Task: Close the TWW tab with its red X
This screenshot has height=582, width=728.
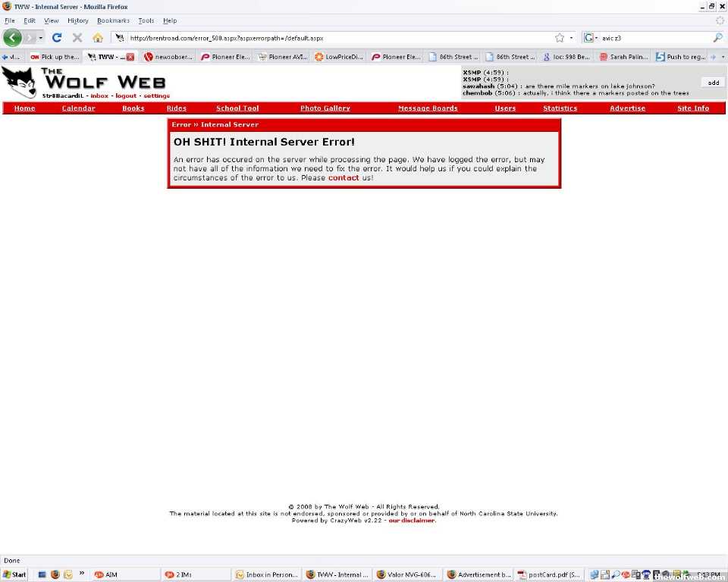Action: coord(130,57)
